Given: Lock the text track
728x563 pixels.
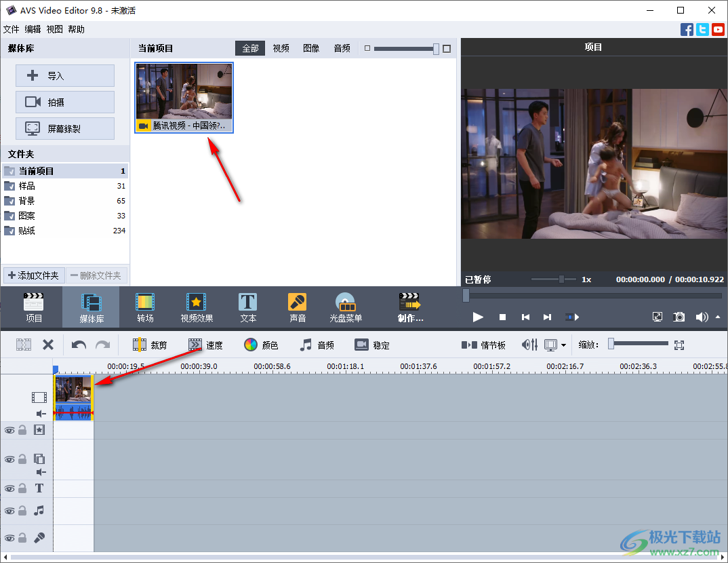Looking at the screenshot, I should 22,488.
